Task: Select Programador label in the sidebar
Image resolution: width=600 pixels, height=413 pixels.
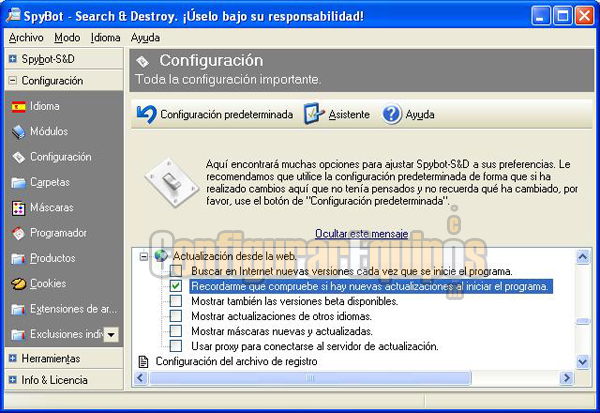Action: pyautogui.click(x=59, y=233)
